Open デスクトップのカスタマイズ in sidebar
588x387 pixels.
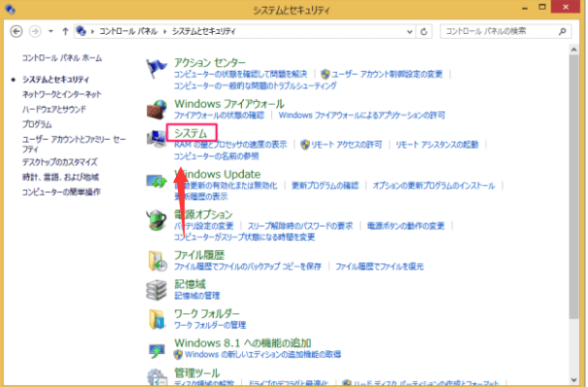[x=59, y=162]
